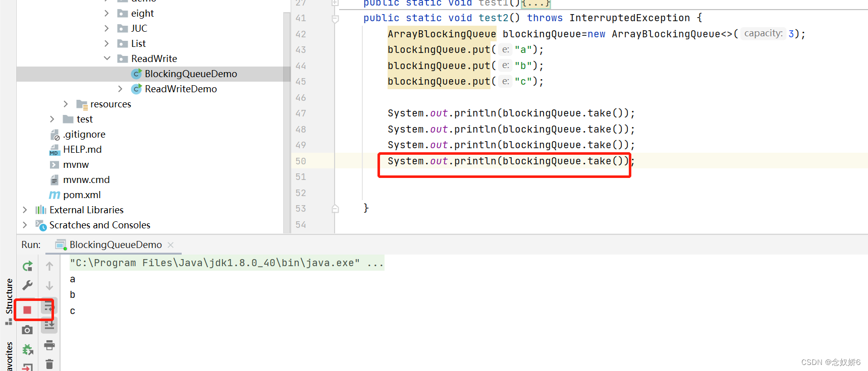
Task: Click test2 method name on line 41
Action: tap(494, 18)
